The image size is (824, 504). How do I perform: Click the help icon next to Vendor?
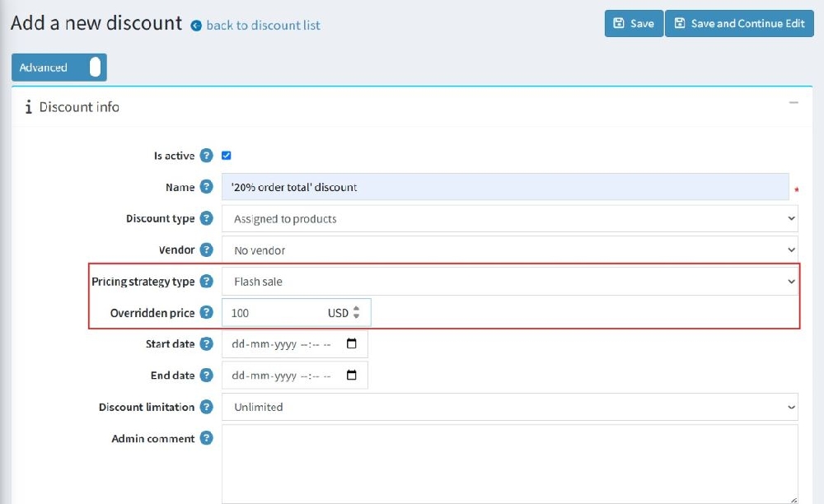click(x=207, y=250)
